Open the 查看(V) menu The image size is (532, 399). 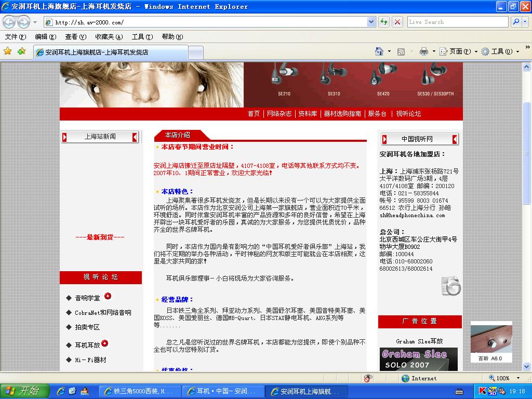pos(76,37)
